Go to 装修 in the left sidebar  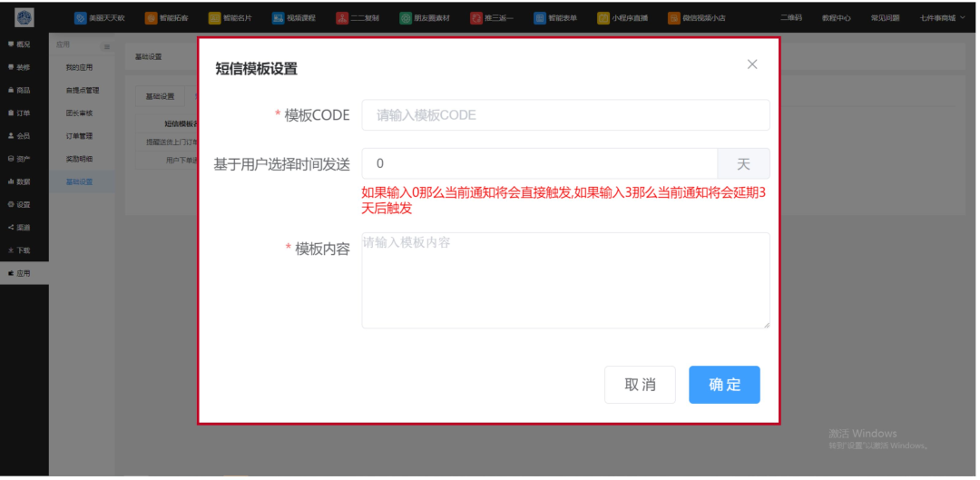coord(19,67)
